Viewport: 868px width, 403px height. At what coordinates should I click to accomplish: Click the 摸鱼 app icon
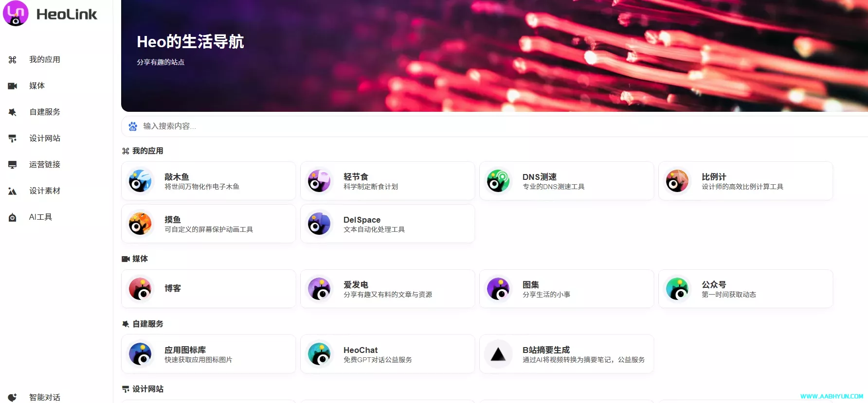140,224
